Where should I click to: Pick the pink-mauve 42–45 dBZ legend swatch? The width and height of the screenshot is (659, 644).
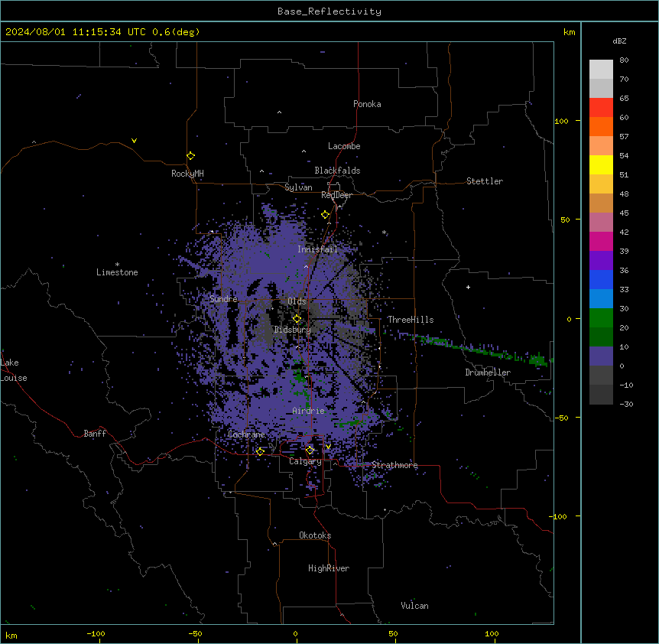pyautogui.click(x=601, y=223)
